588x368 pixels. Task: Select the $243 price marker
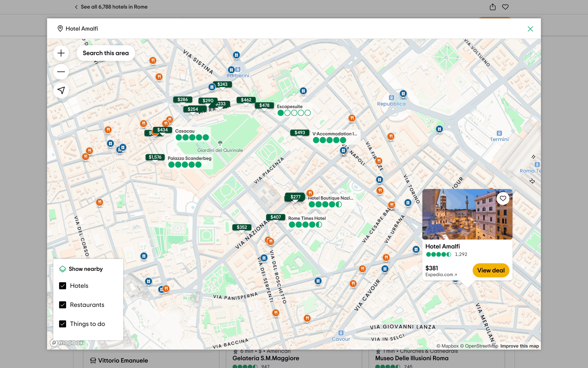click(223, 84)
